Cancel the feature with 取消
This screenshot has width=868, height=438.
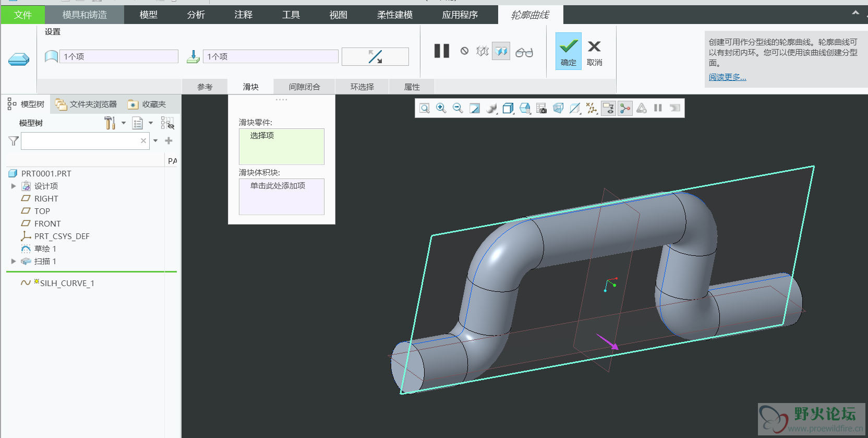(594, 53)
